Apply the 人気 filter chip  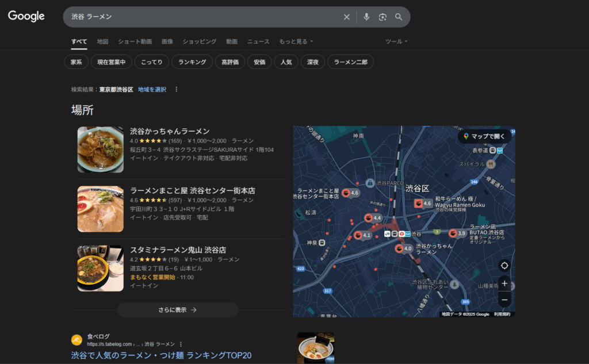tap(286, 62)
